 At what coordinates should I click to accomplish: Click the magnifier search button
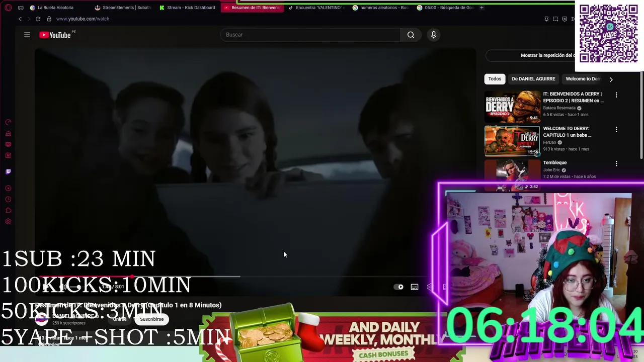pos(411,35)
